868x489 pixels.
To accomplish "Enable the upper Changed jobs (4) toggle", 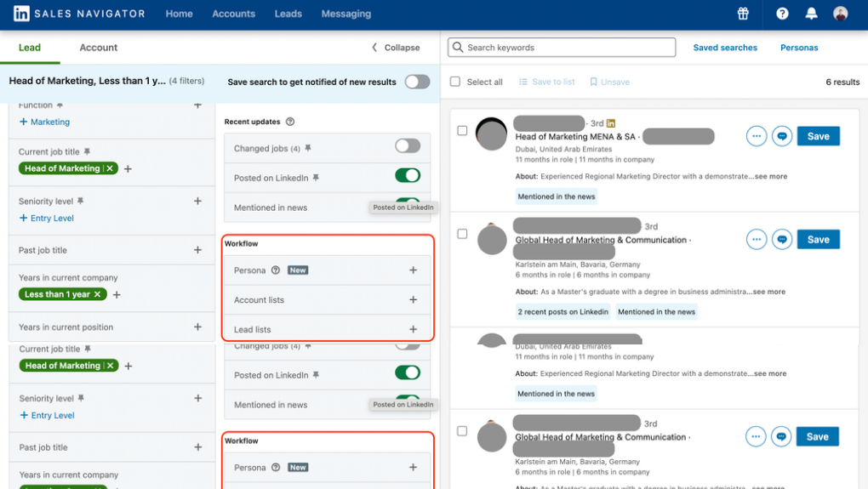I will [x=408, y=146].
